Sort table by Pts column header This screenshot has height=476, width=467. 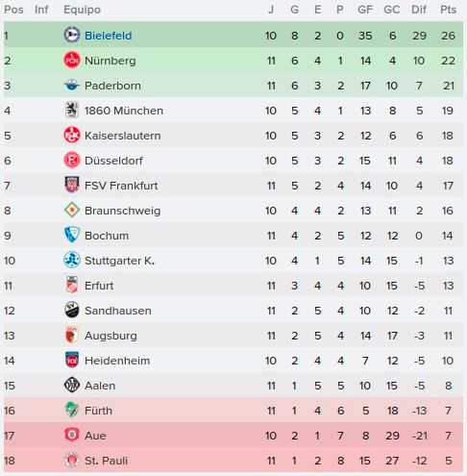point(448,10)
